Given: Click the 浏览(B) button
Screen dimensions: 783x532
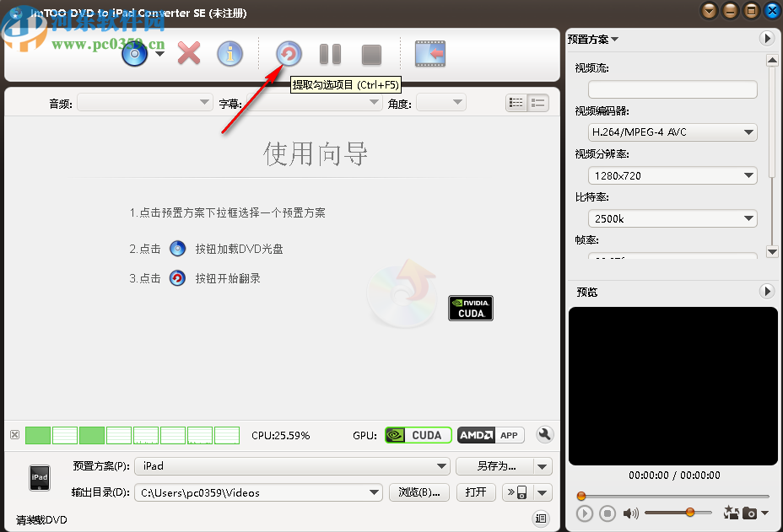Looking at the screenshot, I should pos(419,492).
